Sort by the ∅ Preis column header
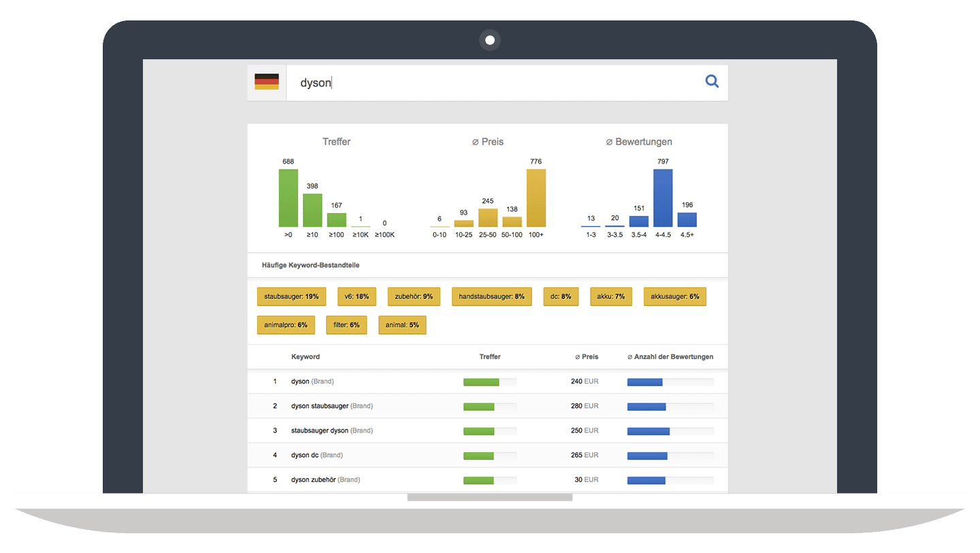 [587, 357]
